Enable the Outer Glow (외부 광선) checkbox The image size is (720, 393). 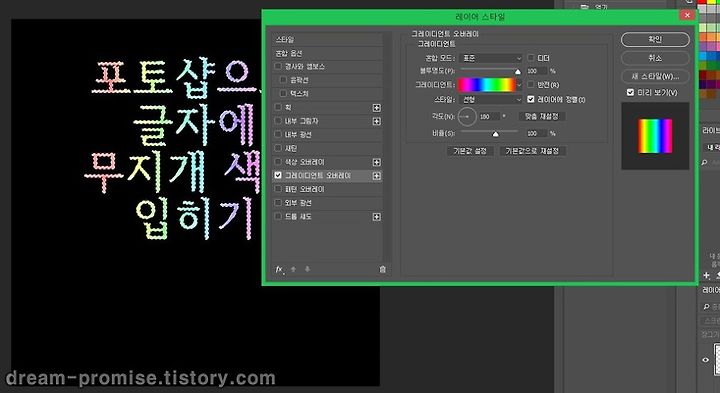278,202
